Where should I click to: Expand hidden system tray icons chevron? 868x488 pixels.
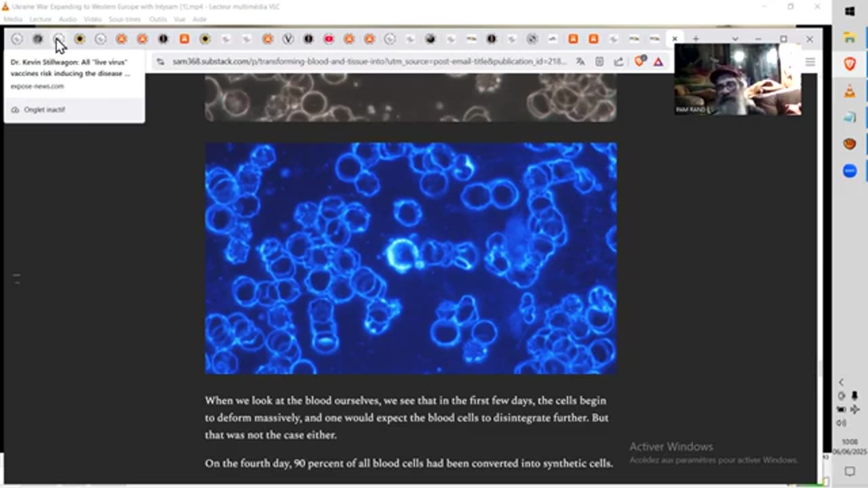pyautogui.click(x=842, y=382)
